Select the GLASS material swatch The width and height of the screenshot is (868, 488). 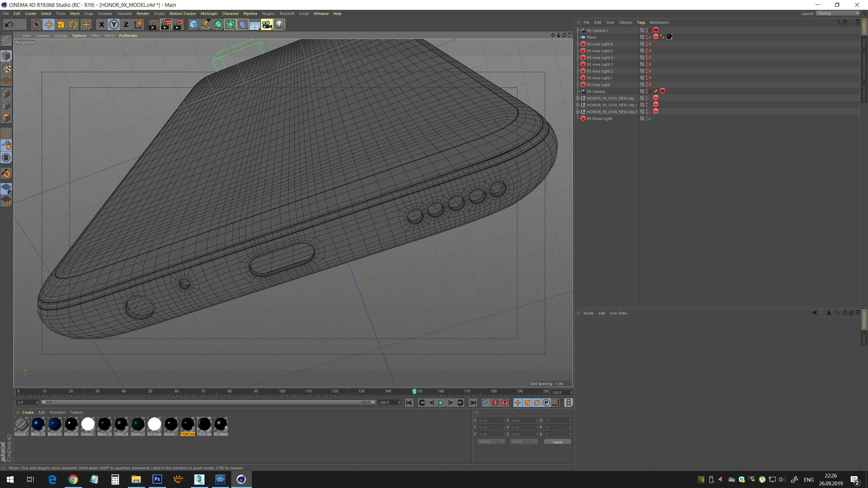pos(21,425)
